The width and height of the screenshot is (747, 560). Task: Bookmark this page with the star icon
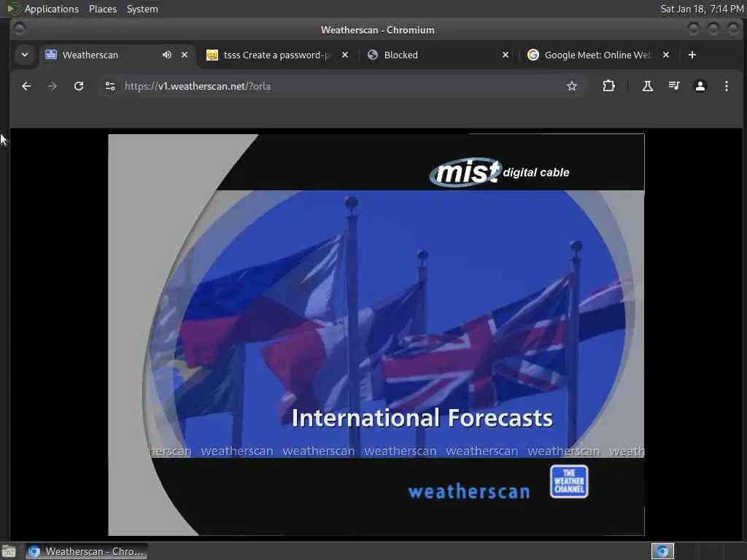(572, 86)
